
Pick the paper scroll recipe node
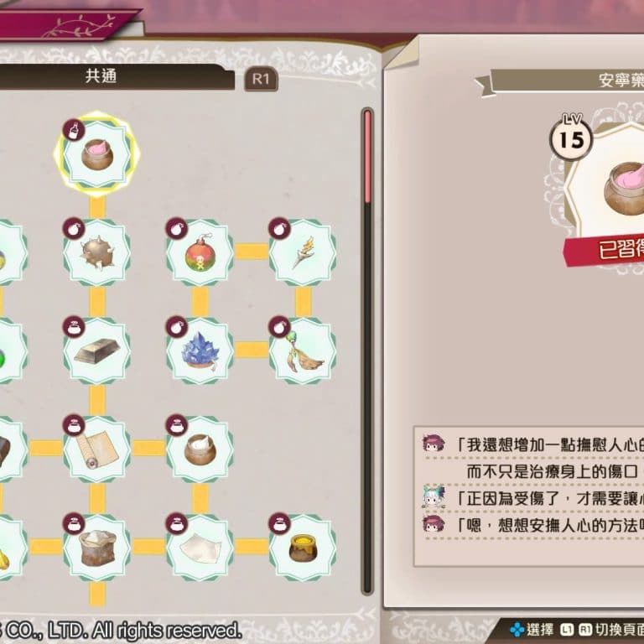pos(97,449)
